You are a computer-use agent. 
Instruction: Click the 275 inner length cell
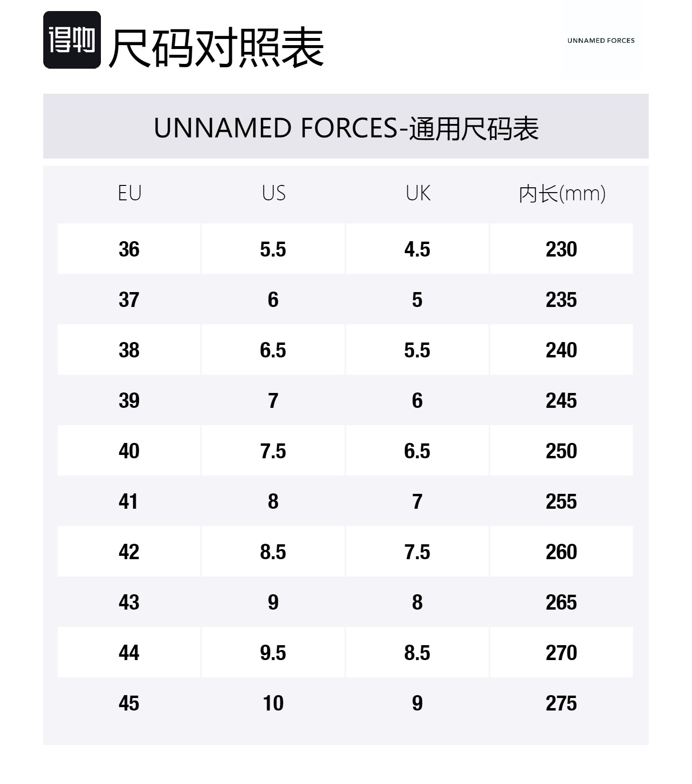point(561,703)
